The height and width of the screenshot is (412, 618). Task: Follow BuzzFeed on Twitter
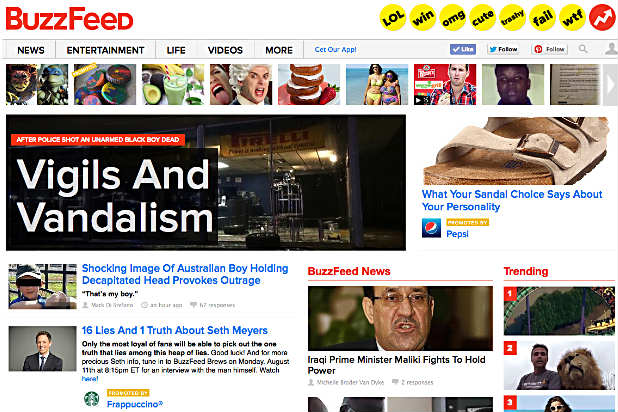(x=503, y=49)
